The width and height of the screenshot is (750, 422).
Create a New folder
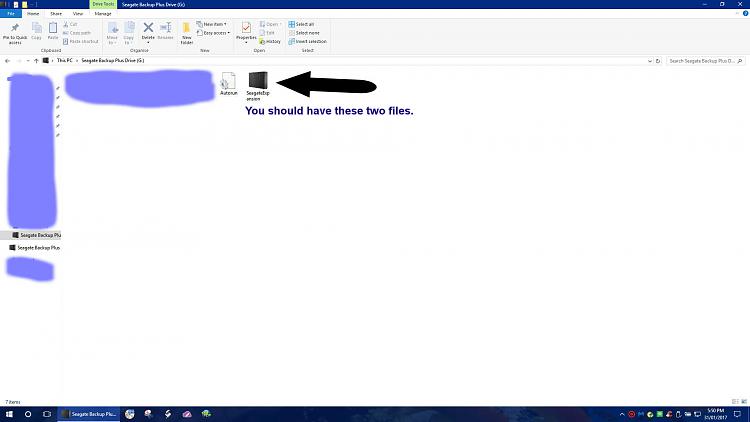pyautogui.click(x=187, y=33)
